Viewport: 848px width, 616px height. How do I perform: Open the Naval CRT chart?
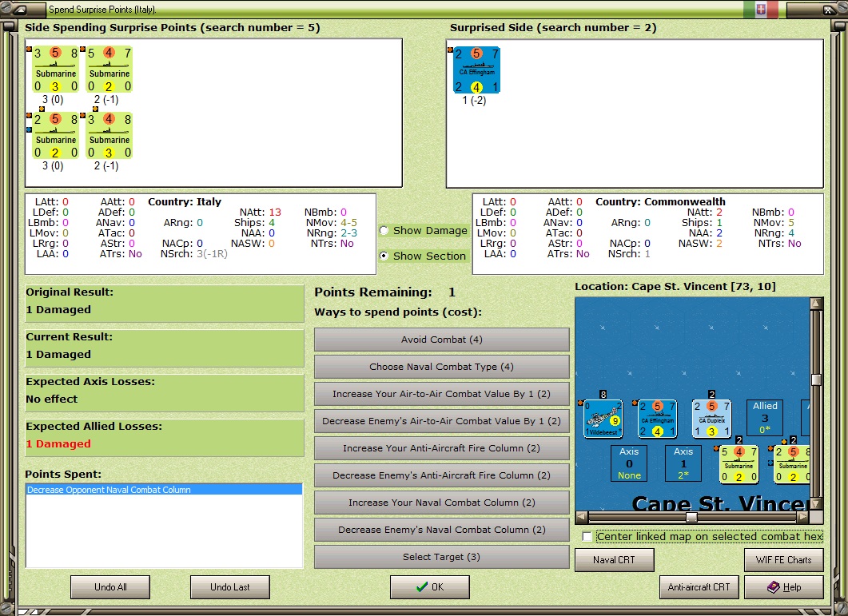coord(615,560)
